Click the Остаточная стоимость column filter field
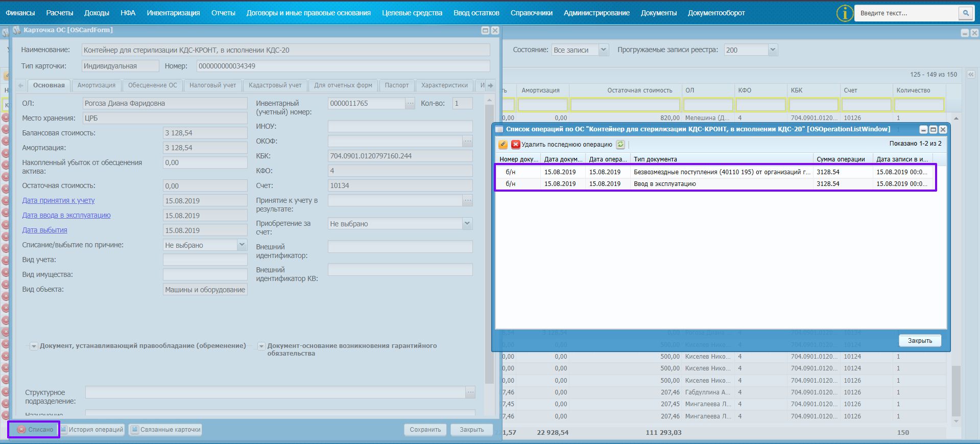The image size is (980, 444). point(625,105)
